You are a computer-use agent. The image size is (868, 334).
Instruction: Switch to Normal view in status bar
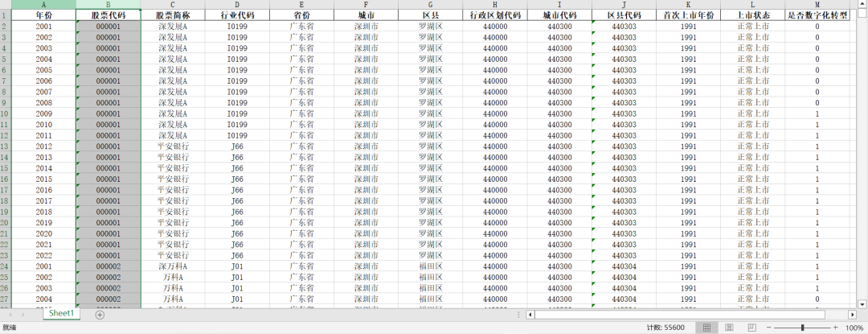[x=707, y=328]
